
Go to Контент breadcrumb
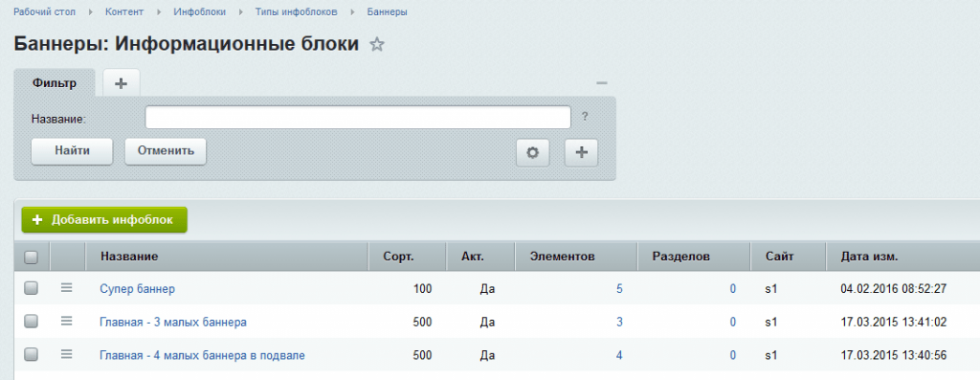[124, 11]
